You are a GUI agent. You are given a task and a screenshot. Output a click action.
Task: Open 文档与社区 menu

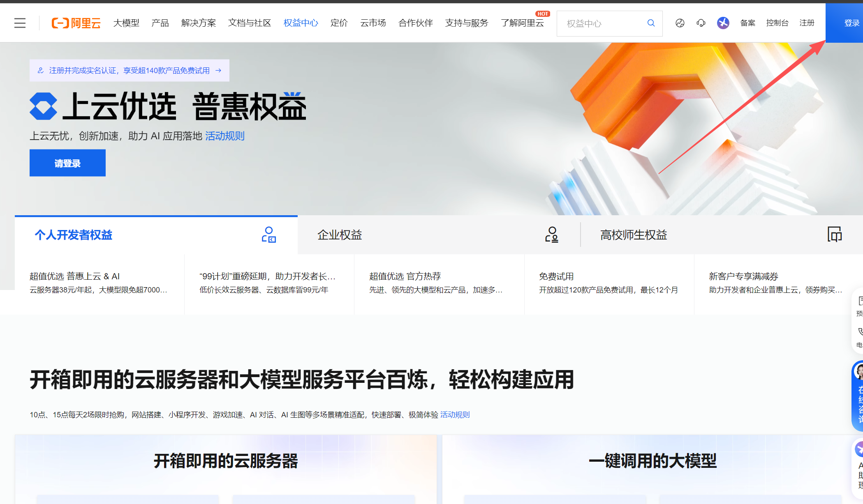pos(250,23)
